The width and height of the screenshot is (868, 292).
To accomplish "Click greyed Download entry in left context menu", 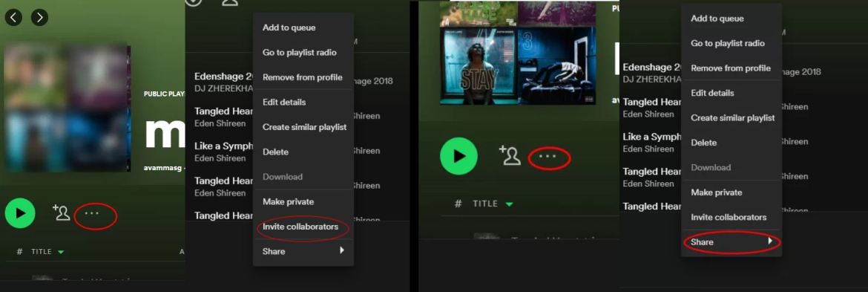I will click(303, 177).
